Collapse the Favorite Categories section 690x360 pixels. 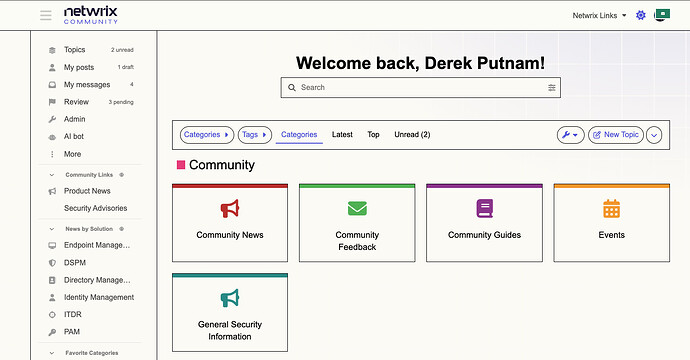click(x=51, y=353)
